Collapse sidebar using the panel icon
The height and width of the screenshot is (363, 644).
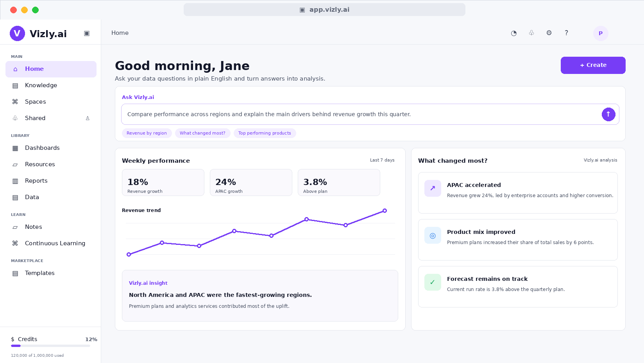87,34
